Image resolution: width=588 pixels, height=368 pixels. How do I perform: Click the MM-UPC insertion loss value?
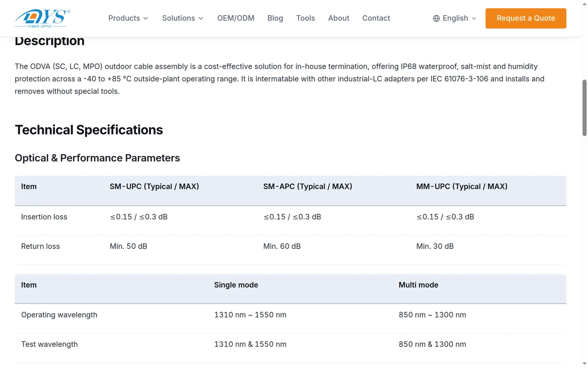(x=445, y=217)
